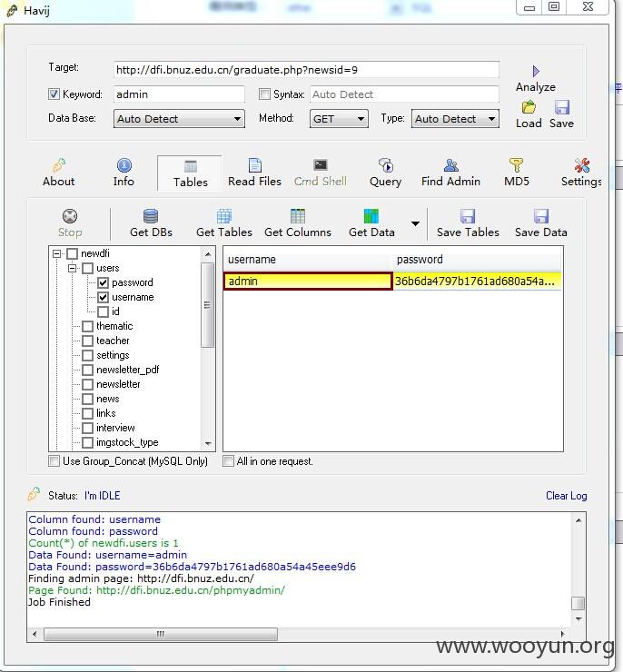This screenshot has height=672, width=623.
Task: Click the Get Columns icon
Action: click(x=298, y=216)
